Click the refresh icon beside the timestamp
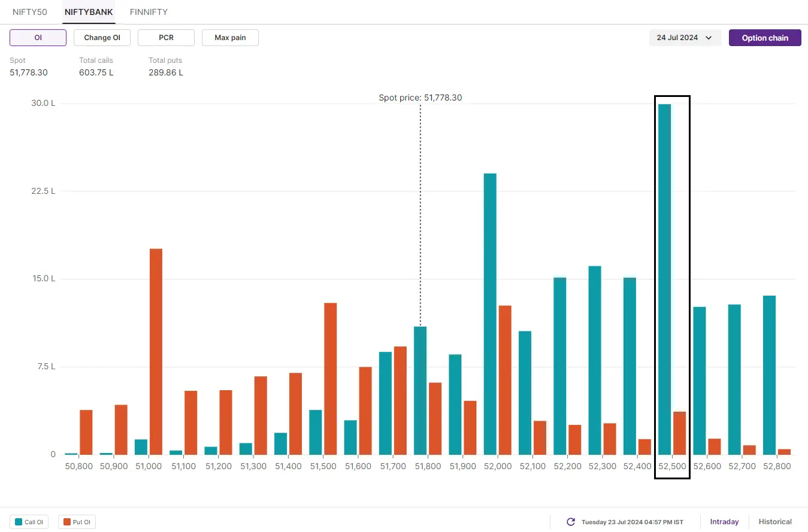 click(571, 522)
